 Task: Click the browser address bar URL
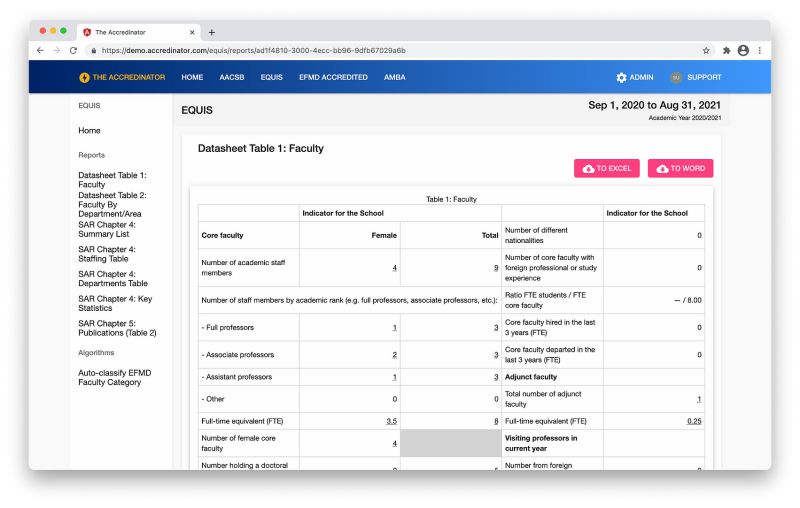click(254, 50)
